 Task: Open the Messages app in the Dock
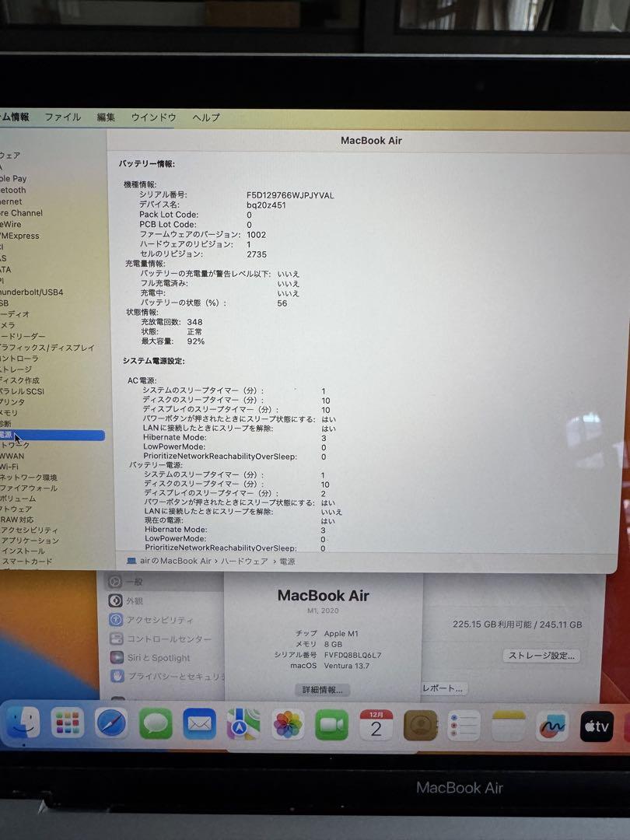156,724
